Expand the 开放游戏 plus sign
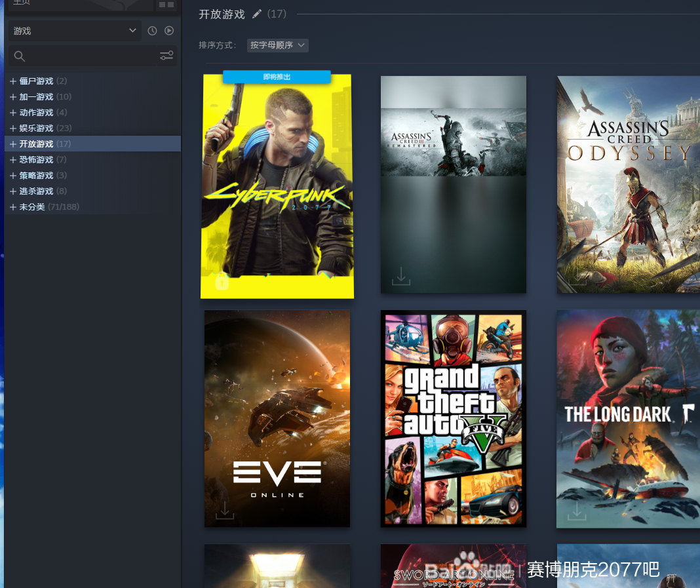The width and height of the screenshot is (700, 588). (13, 144)
